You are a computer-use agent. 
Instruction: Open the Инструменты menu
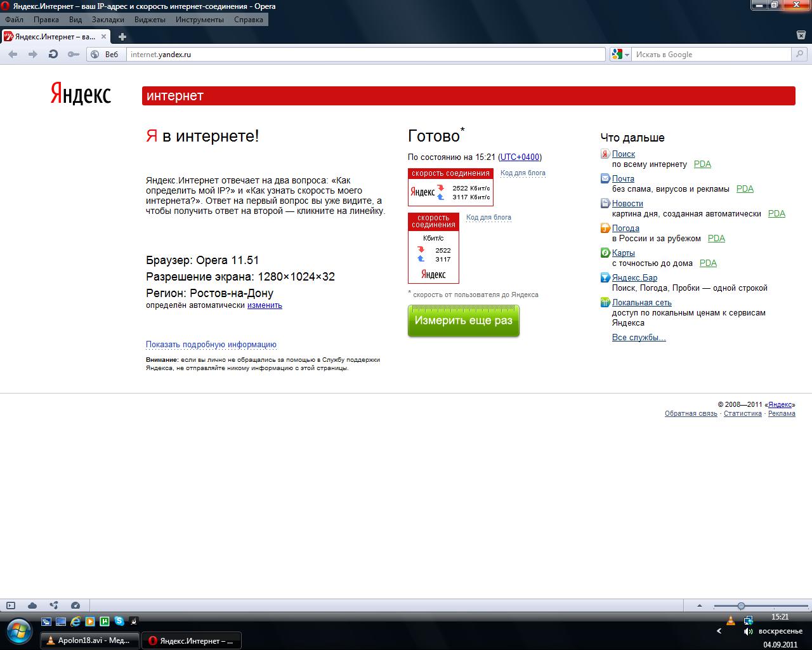pos(200,20)
